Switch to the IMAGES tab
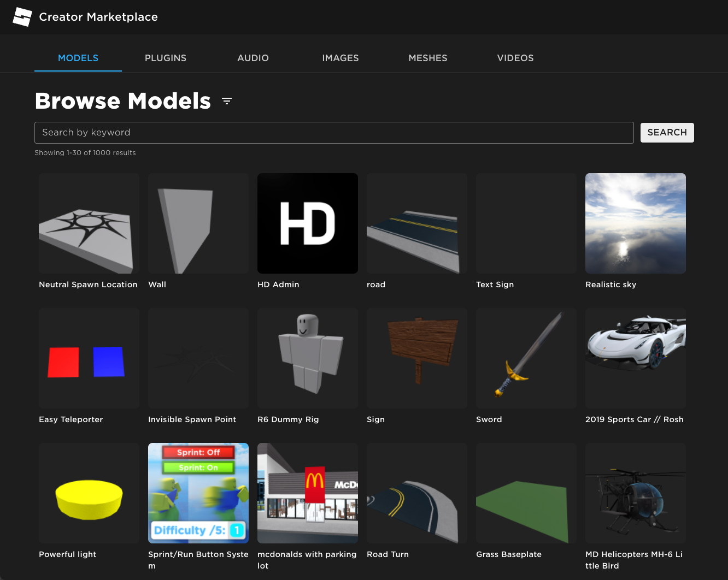Image resolution: width=728 pixels, height=580 pixels. click(340, 58)
